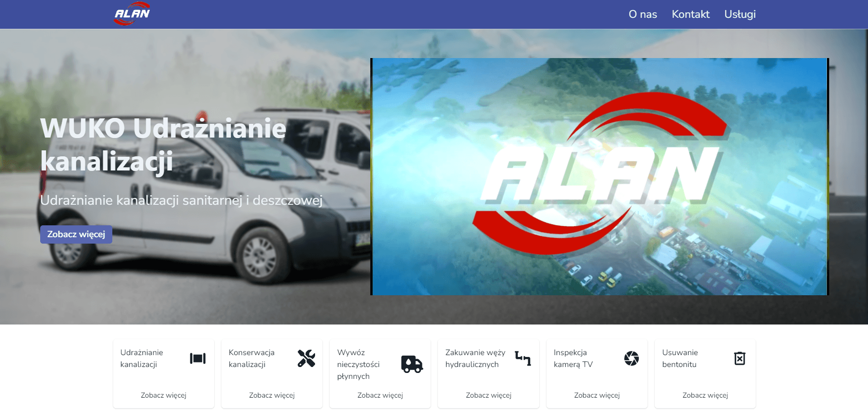Click Zobacz więcej under Udrażnianie kanalizacji
868x415 pixels.
click(x=163, y=395)
